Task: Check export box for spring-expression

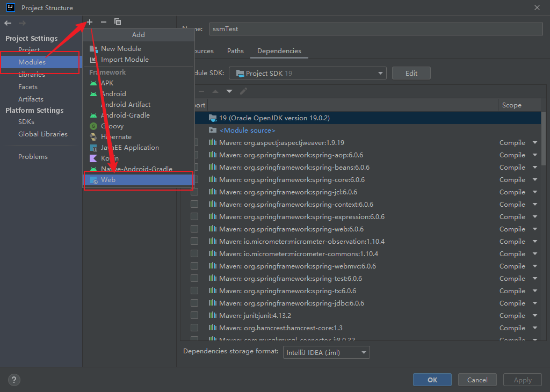Action: 194,216
